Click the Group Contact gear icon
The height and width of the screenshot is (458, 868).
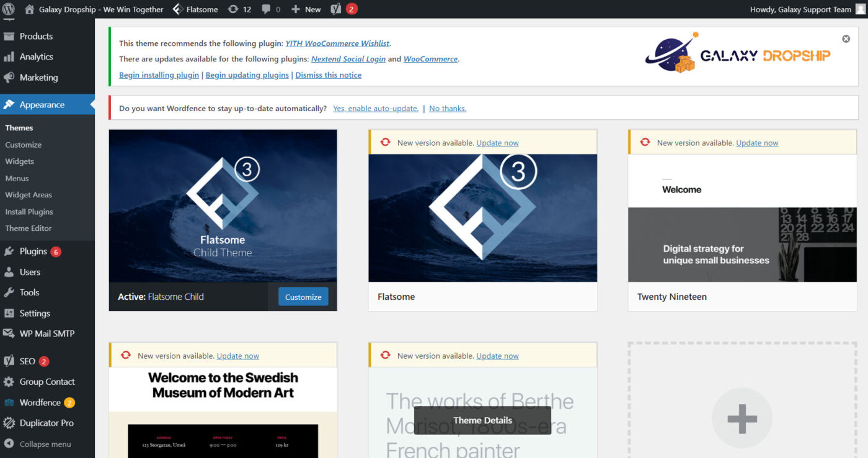(x=9, y=382)
